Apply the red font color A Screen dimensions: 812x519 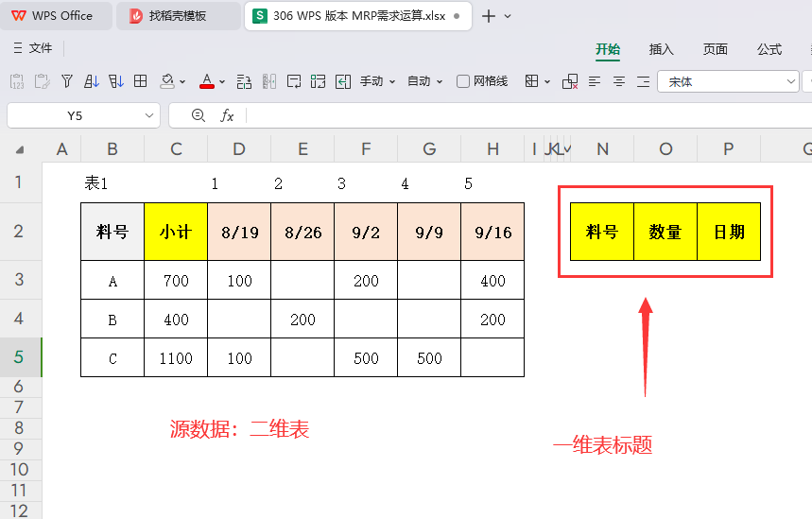click(207, 81)
